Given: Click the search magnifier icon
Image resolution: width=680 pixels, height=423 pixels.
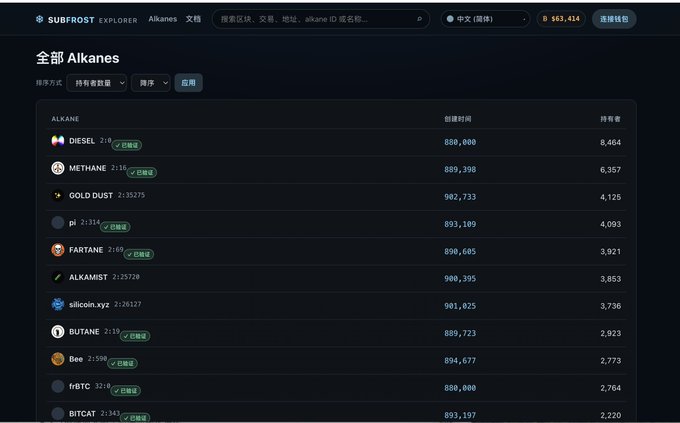Looking at the screenshot, I should coord(419,19).
